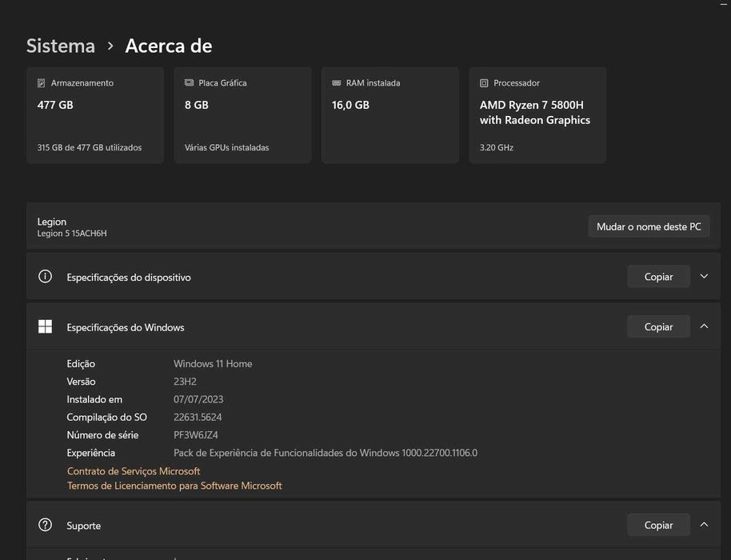Click the breadcrumb chevron separator after Sistema
Viewport: 731px width, 560px height.
click(110, 46)
